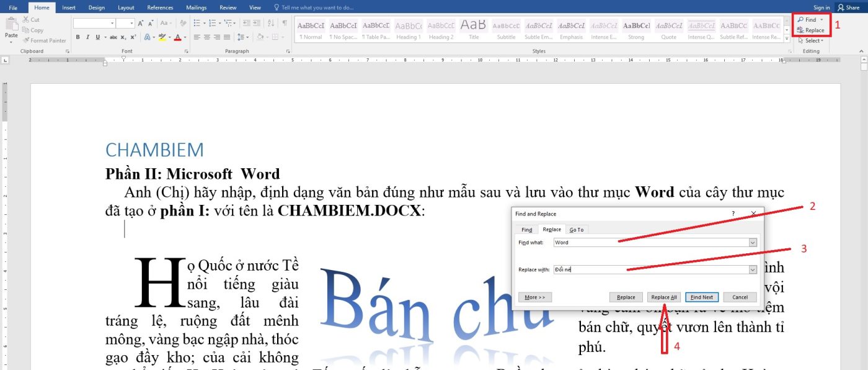Switch to the Go To tab
This screenshot has height=370, width=868.
pos(576,229)
